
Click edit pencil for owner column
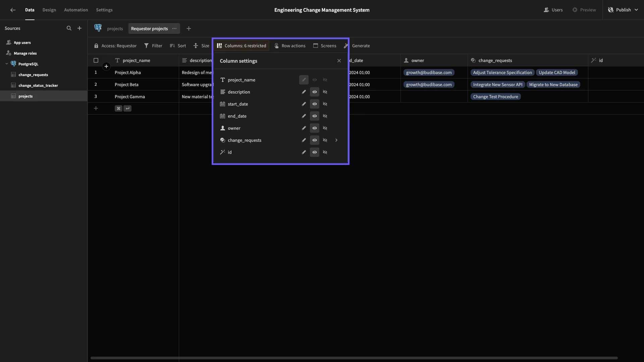coord(304,128)
